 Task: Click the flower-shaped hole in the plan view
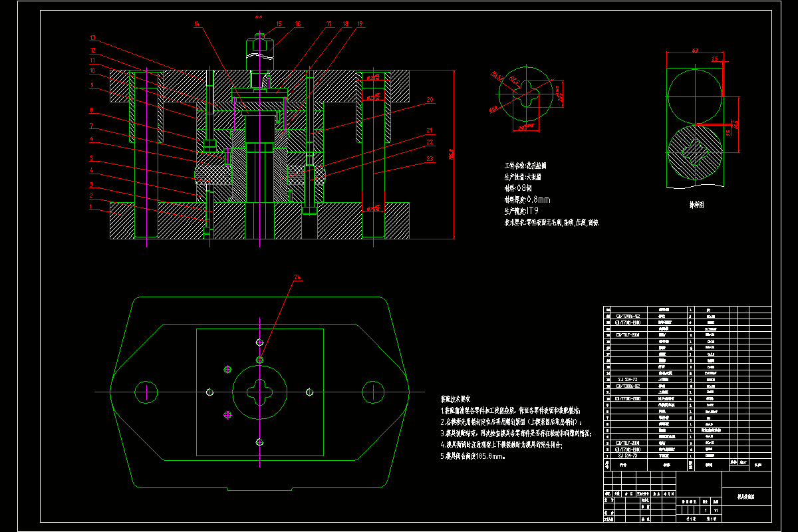click(x=259, y=392)
